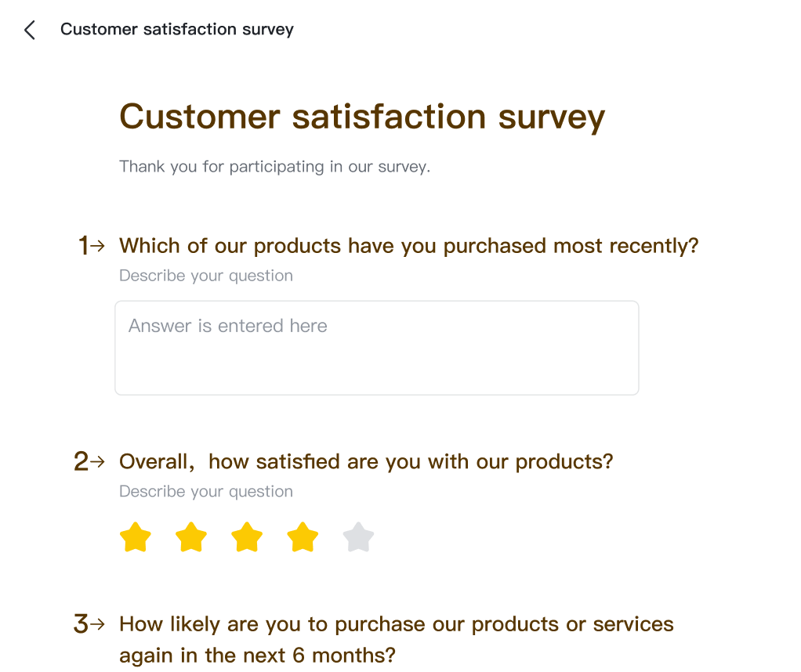Click question 3 about purchasing again
The image size is (801, 672).
click(x=396, y=624)
